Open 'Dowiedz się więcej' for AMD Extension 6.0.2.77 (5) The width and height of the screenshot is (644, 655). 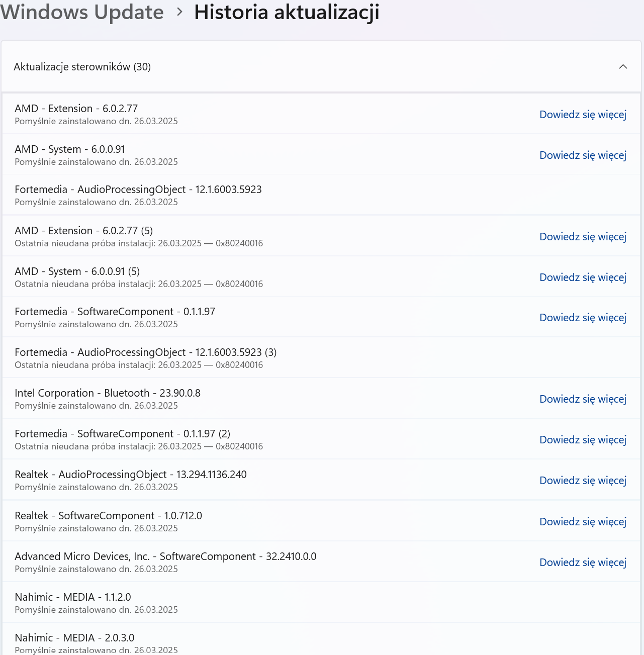pyautogui.click(x=583, y=237)
